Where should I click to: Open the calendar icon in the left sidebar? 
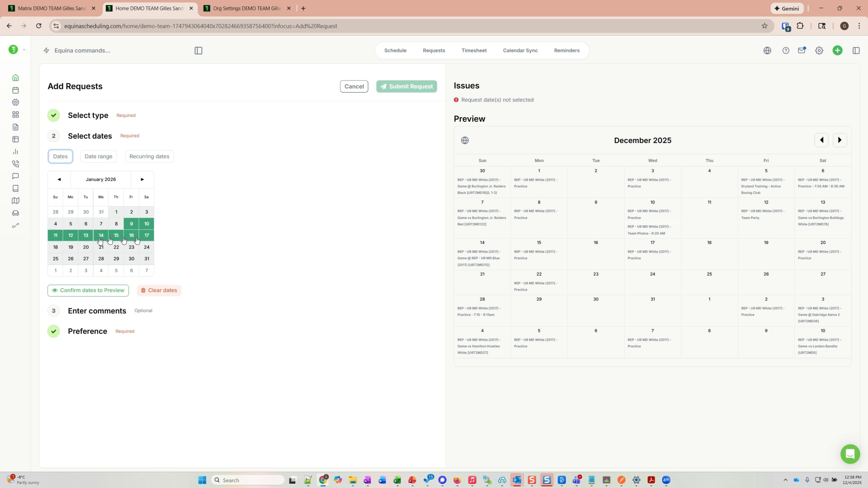(16, 90)
